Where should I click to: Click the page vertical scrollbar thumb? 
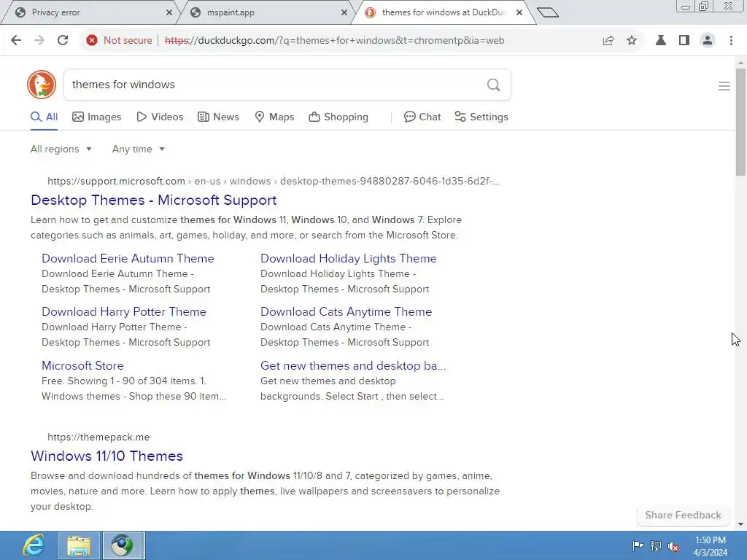(x=740, y=122)
